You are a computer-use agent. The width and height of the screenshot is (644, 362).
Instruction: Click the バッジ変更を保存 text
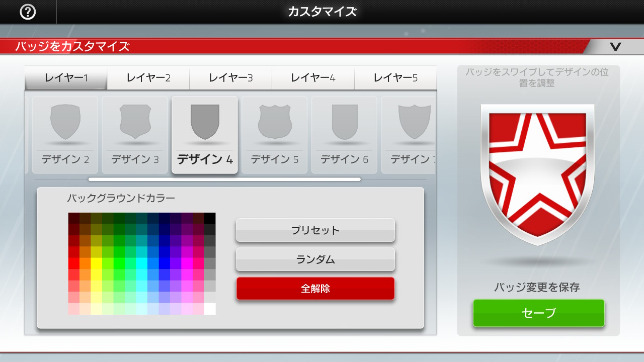tap(537, 288)
